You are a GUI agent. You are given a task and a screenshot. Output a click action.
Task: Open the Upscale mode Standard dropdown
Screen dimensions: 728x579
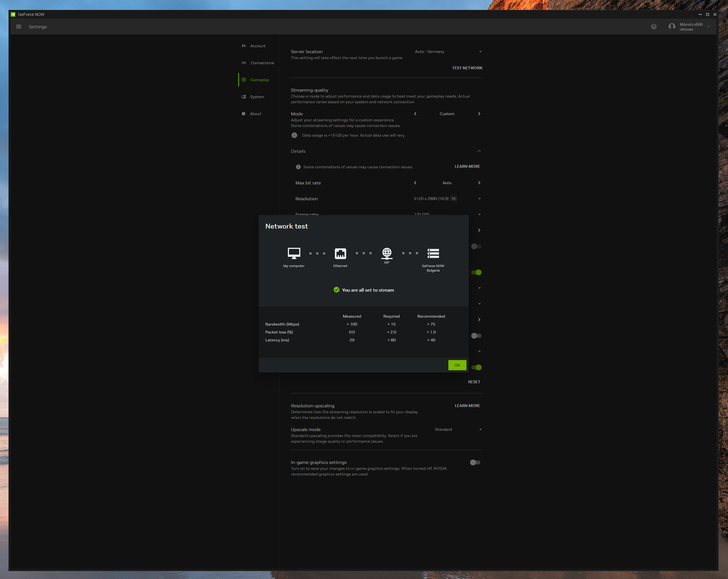point(458,430)
